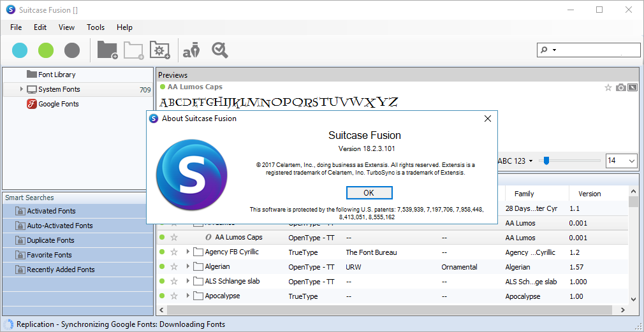Image resolution: width=644 pixels, height=332 pixels.
Task: Click the spinning sync icon in status bar
Action: click(x=8, y=324)
